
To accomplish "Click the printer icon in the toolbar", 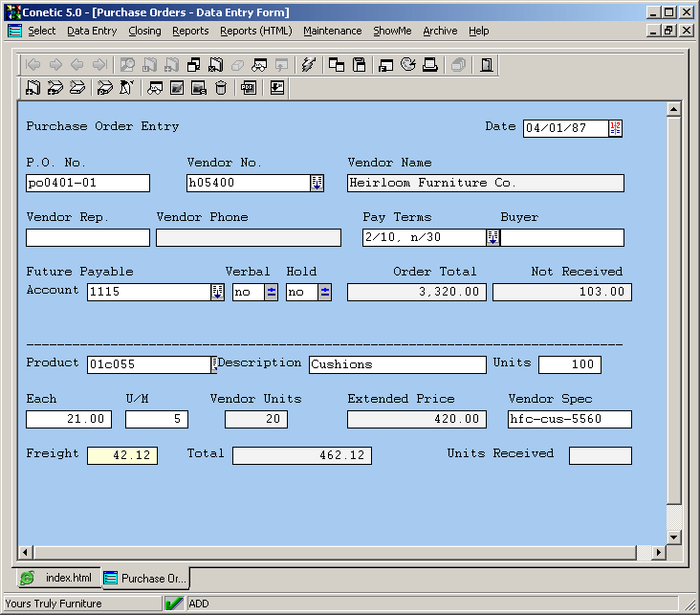I will [430, 65].
